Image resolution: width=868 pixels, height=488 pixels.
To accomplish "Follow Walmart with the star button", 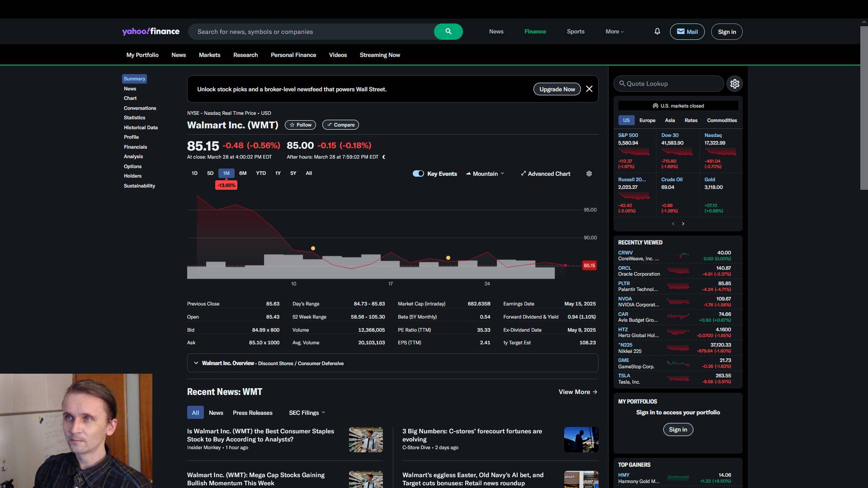I will (300, 125).
